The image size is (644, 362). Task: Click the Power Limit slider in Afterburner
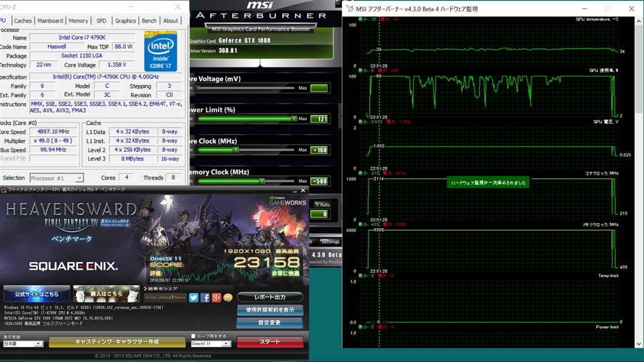pos(246,119)
